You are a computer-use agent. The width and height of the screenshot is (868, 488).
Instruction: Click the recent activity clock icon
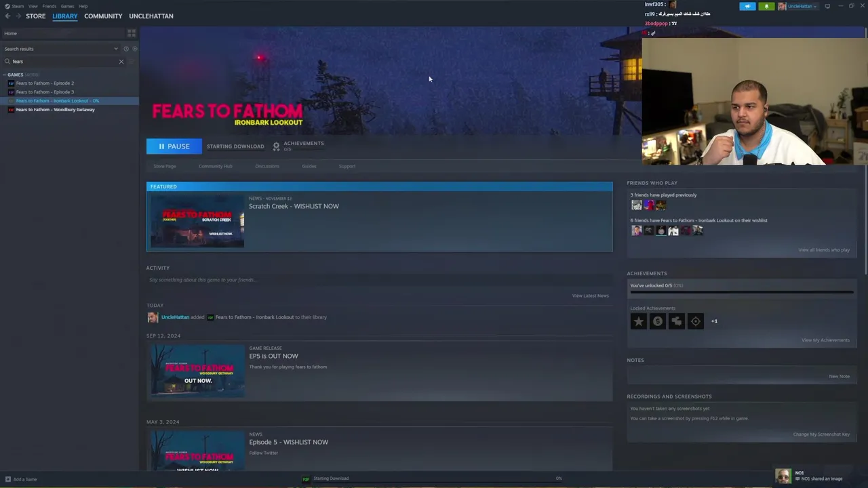click(126, 49)
